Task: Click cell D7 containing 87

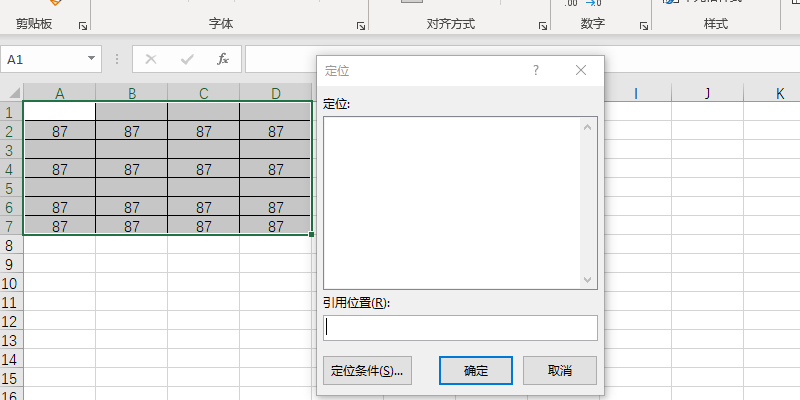Action: [276, 226]
